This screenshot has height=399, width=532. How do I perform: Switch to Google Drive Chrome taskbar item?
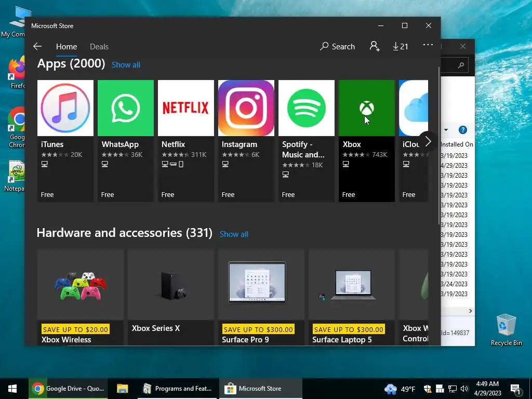[68, 389]
